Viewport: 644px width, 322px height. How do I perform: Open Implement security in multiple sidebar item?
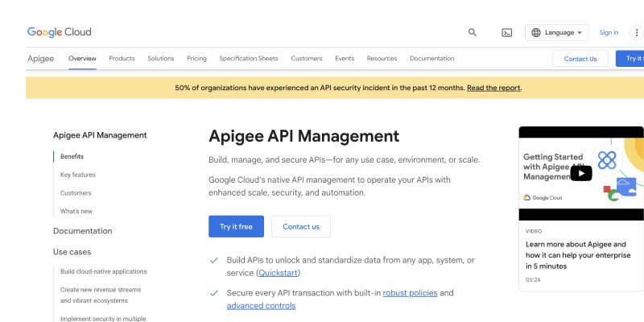point(103,319)
